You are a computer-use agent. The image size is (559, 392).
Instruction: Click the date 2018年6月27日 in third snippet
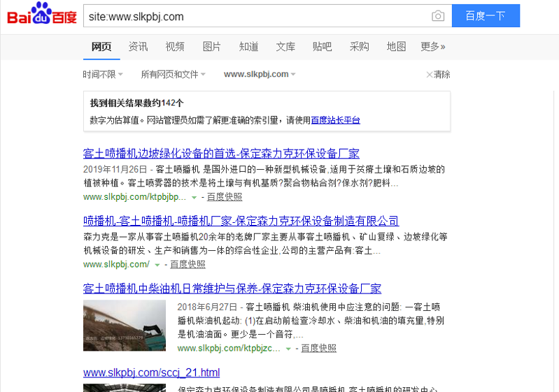click(x=207, y=307)
